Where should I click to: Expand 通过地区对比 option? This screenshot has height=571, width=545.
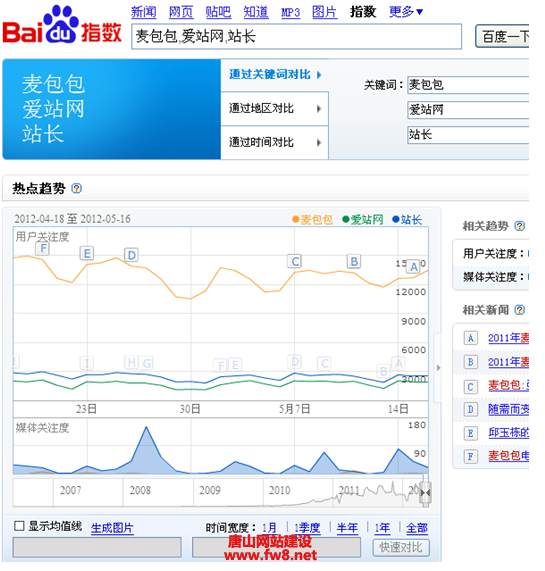click(275, 109)
